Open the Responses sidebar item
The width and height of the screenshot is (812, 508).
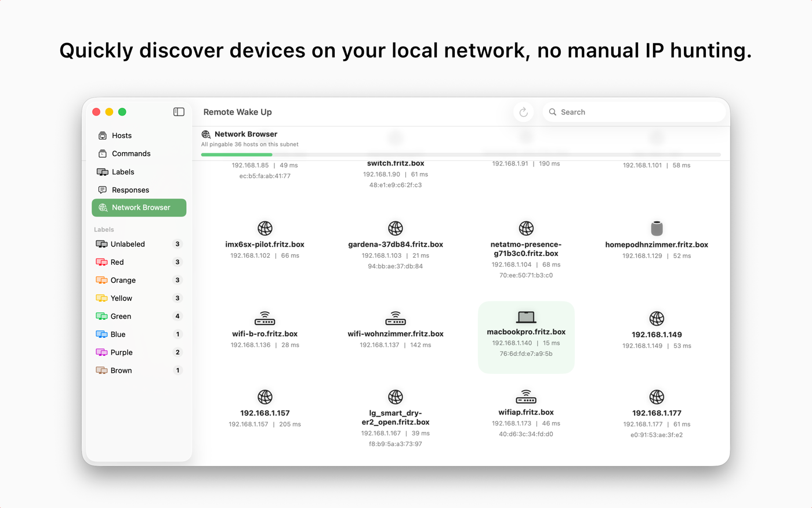139,190
